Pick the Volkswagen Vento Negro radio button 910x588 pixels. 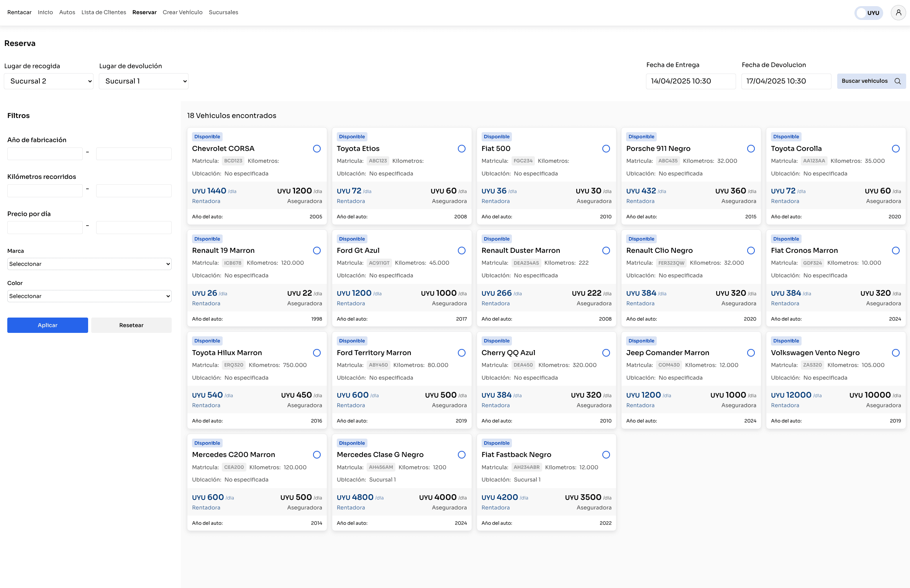(896, 353)
